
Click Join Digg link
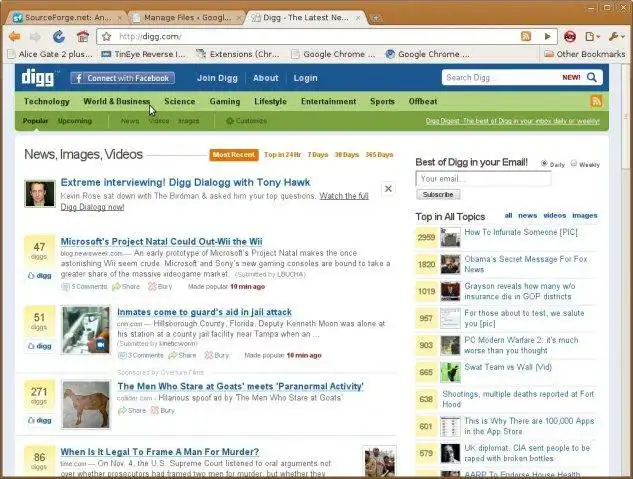coord(217,78)
